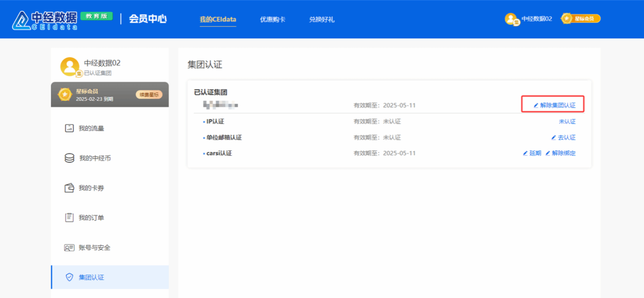
Task: Click 已认证集团 section label
Action: (210, 92)
